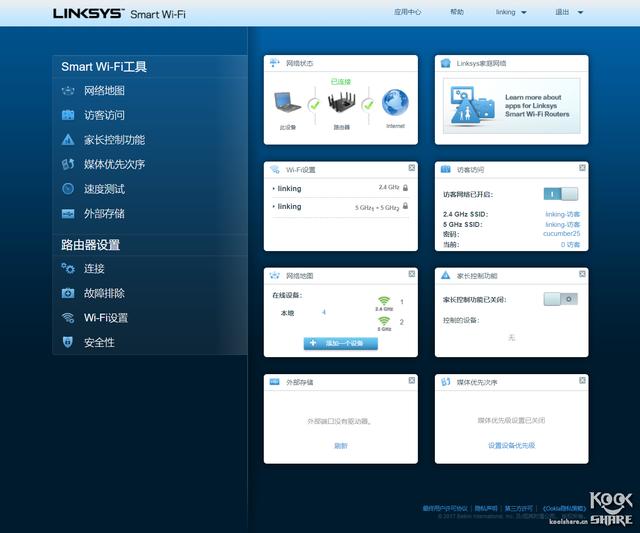
Task: Turn off the 访客网络 guest network switch
Action: 561,194
